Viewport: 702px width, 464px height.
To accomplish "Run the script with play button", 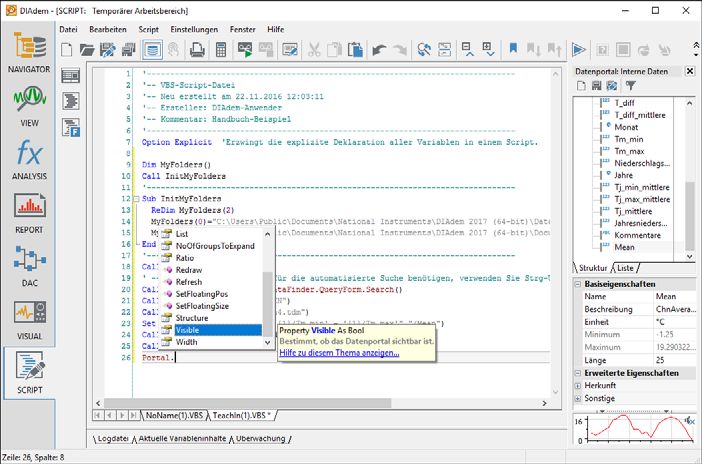I will tap(578, 50).
